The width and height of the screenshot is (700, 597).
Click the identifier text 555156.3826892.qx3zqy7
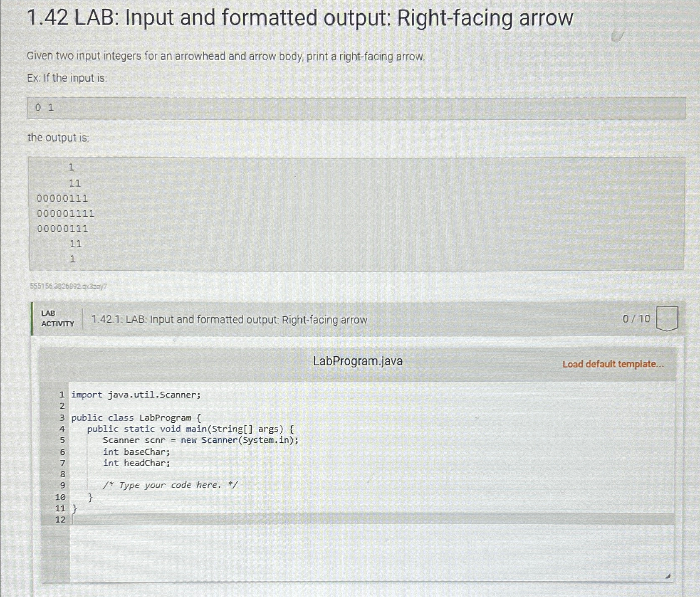[x=69, y=286]
